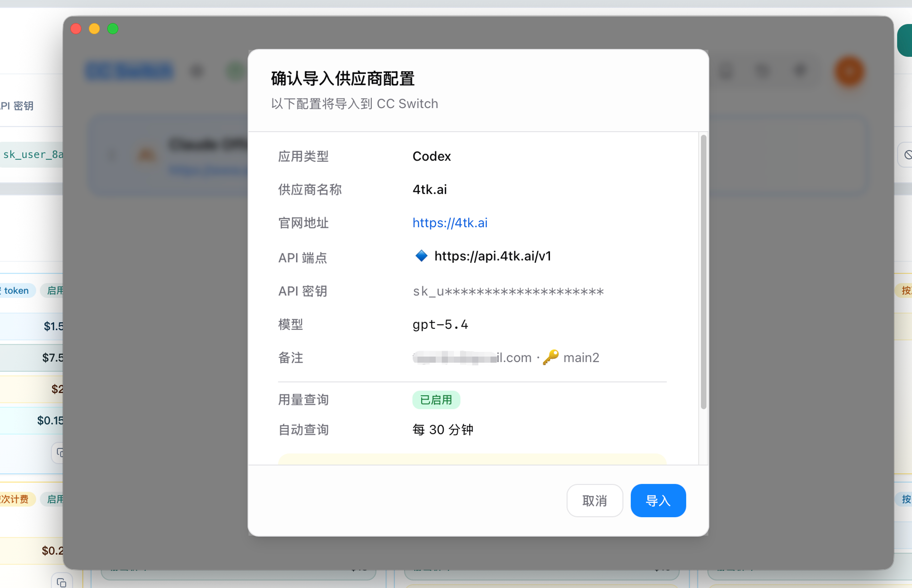Screen dimensions: 912x588
Task: Click the Codex app type value
Action: [431, 156]
